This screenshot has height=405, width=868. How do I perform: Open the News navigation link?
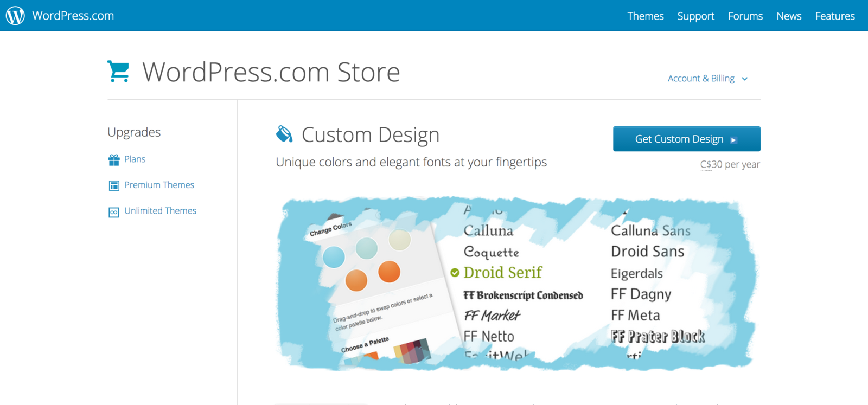(x=789, y=16)
